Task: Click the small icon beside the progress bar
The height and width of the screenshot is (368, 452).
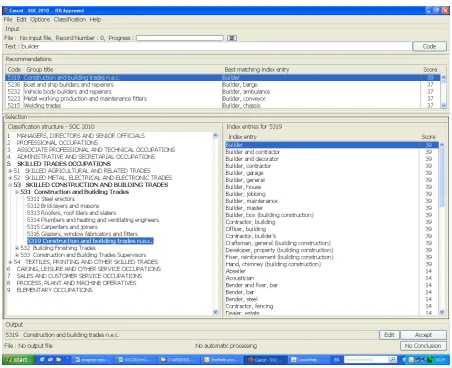Action: point(232,38)
